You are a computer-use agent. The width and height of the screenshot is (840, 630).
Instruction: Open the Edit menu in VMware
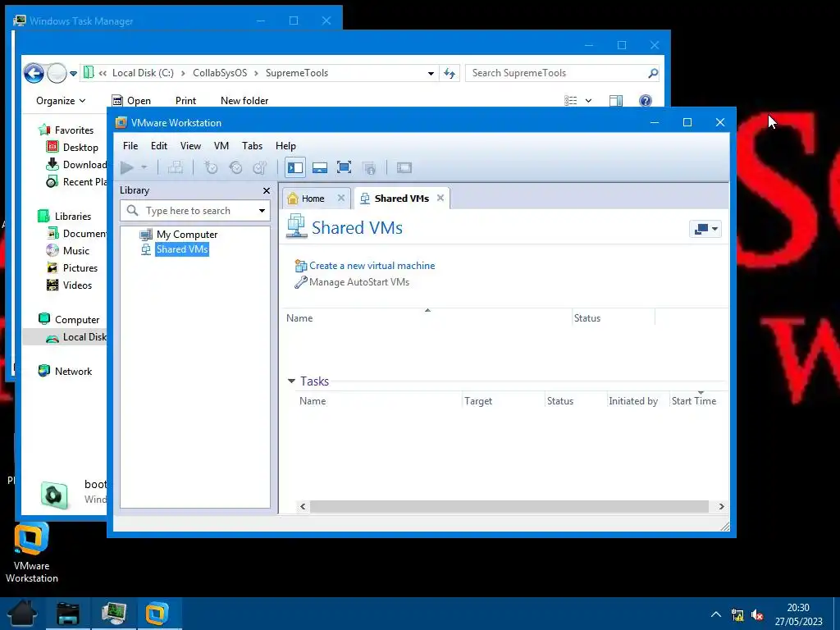click(x=159, y=146)
